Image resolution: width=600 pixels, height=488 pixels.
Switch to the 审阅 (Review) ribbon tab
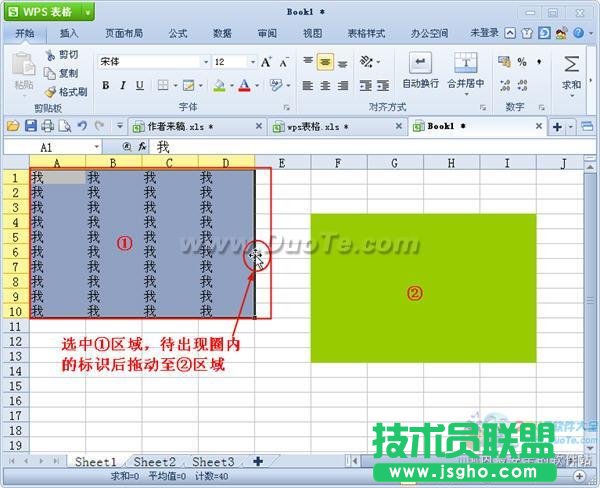267,33
